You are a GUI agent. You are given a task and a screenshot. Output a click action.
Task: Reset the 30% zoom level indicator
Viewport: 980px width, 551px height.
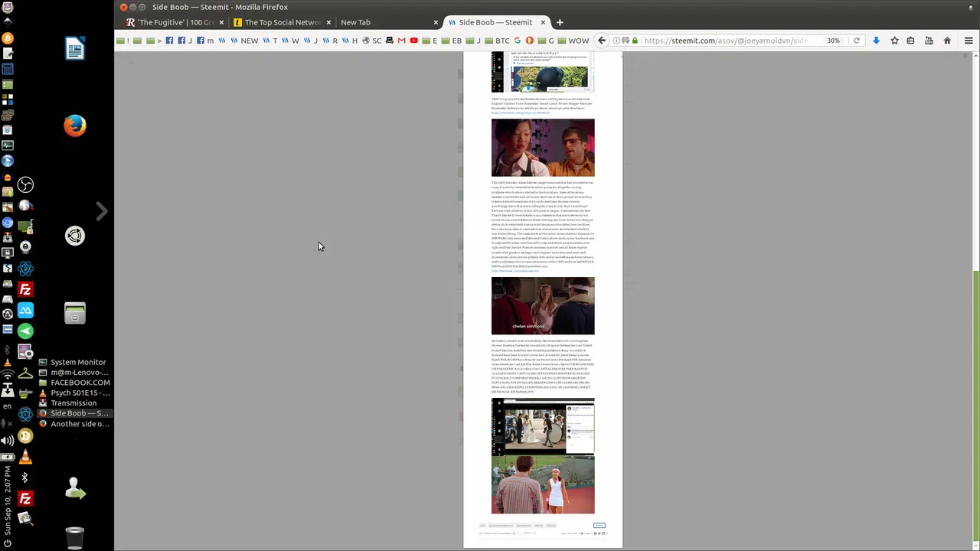click(x=833, y=41)
